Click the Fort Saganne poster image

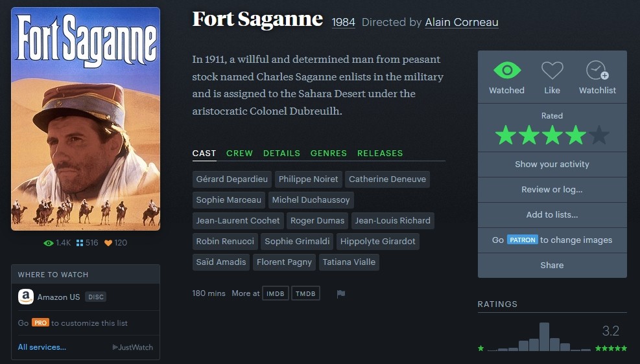point(86,119)
